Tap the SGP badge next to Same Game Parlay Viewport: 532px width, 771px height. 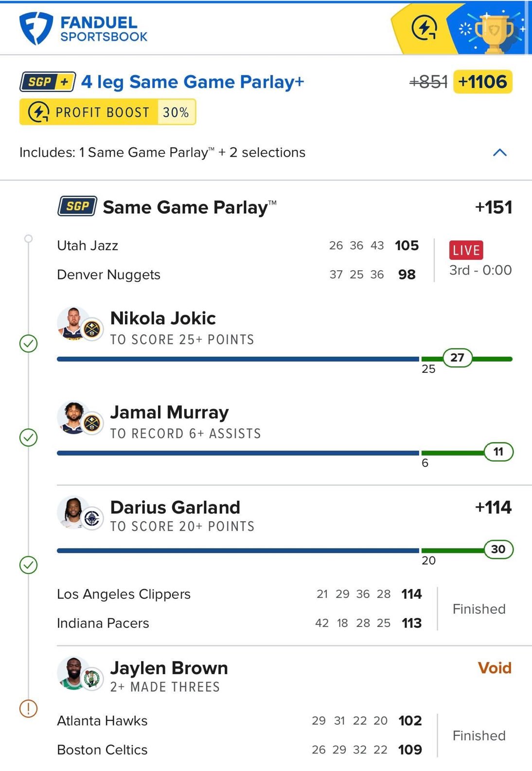click(x=77, y=206)
